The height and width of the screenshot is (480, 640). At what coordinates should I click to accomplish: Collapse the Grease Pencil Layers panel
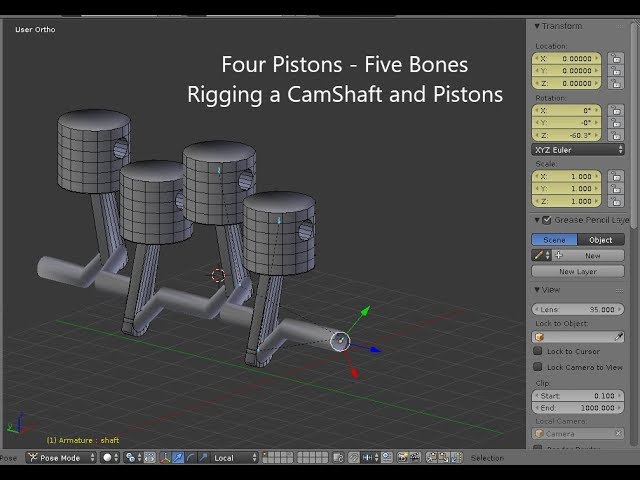pyautogui.click(x=537, y=220)
